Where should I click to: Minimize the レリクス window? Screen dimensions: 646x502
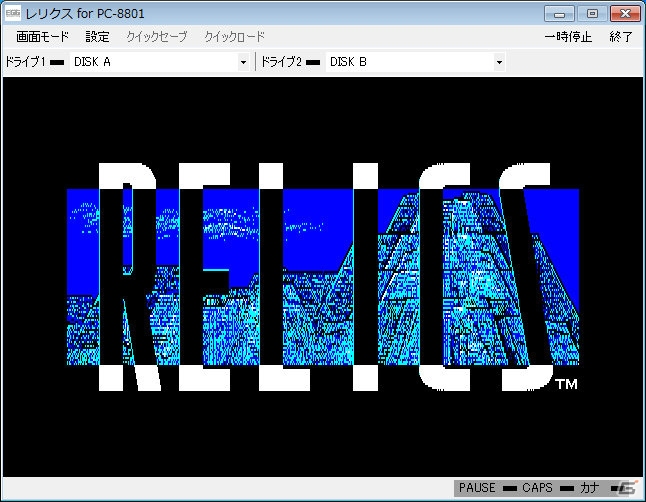click(559, 14)
